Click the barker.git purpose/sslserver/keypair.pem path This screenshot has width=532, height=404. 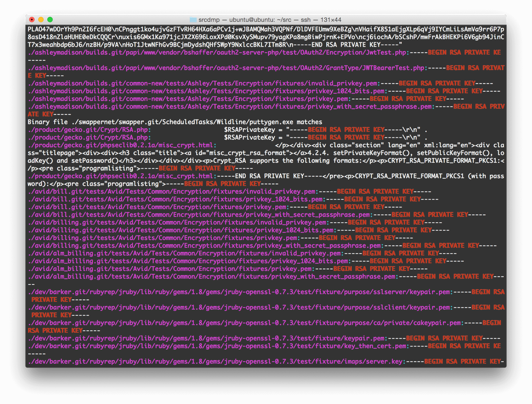tap(239, 292)
